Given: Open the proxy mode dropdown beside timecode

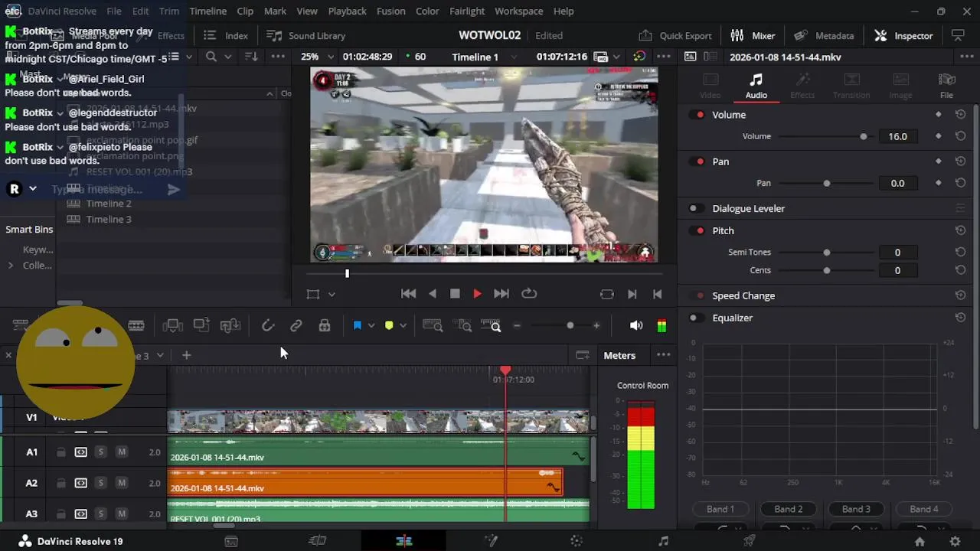Looking at the screenshot, I should click(x=616, y=57).
